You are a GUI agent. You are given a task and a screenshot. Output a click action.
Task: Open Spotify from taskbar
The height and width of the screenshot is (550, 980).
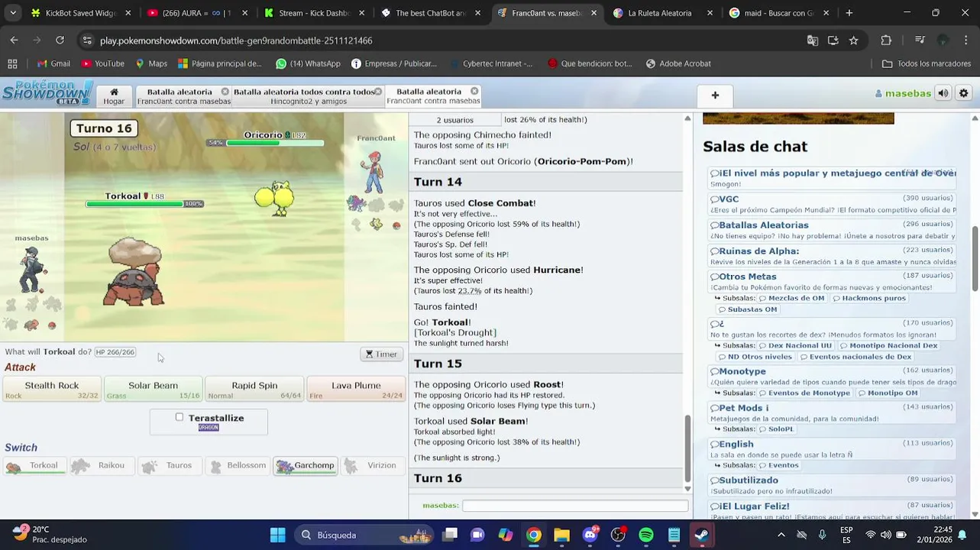[645, 535]
